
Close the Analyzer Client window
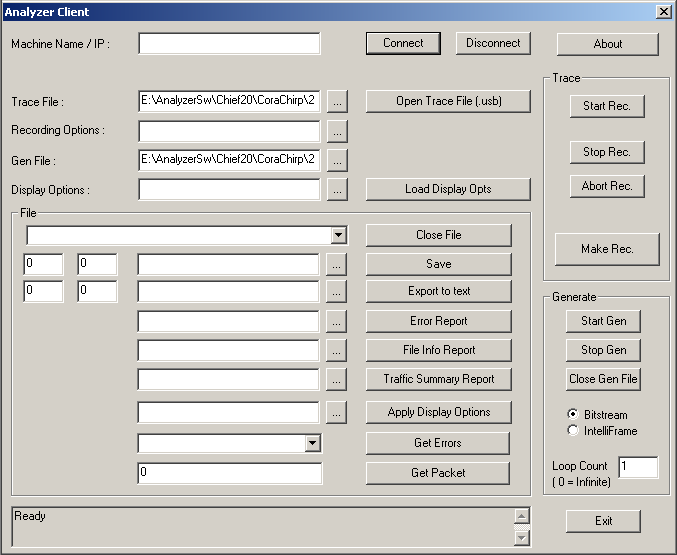click(663, 12)
